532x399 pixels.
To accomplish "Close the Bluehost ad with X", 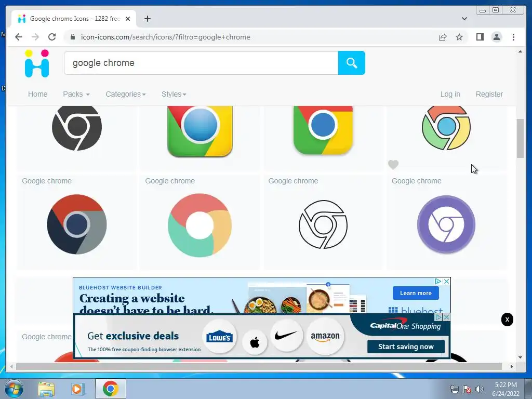I will click(446, 281).
